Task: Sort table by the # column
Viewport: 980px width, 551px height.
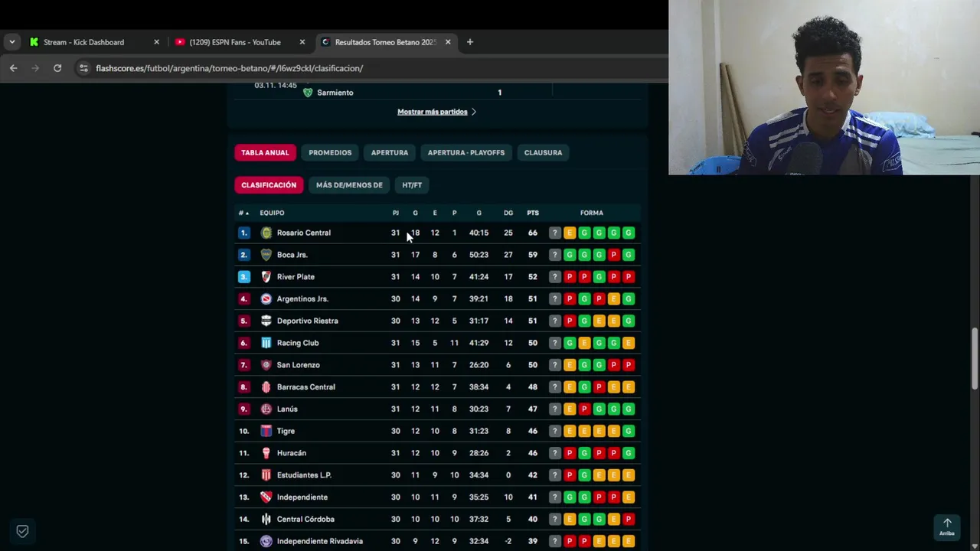Action: pyautogui.click(x=243, y=213)
